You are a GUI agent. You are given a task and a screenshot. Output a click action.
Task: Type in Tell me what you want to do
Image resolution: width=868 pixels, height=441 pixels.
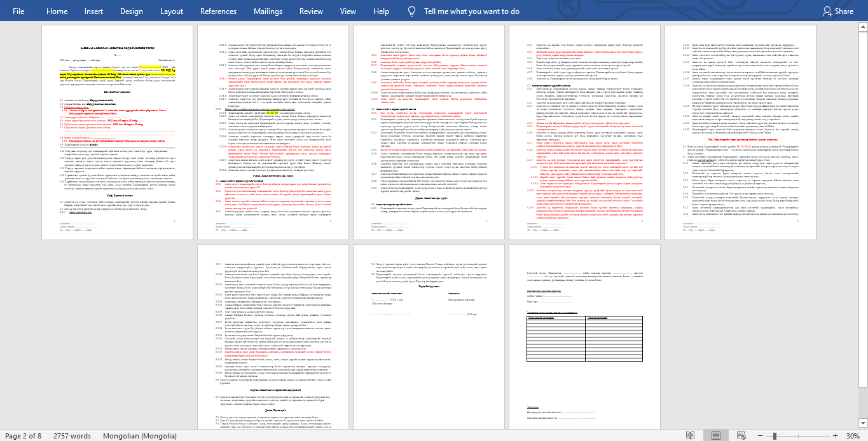tap(471, 11)
